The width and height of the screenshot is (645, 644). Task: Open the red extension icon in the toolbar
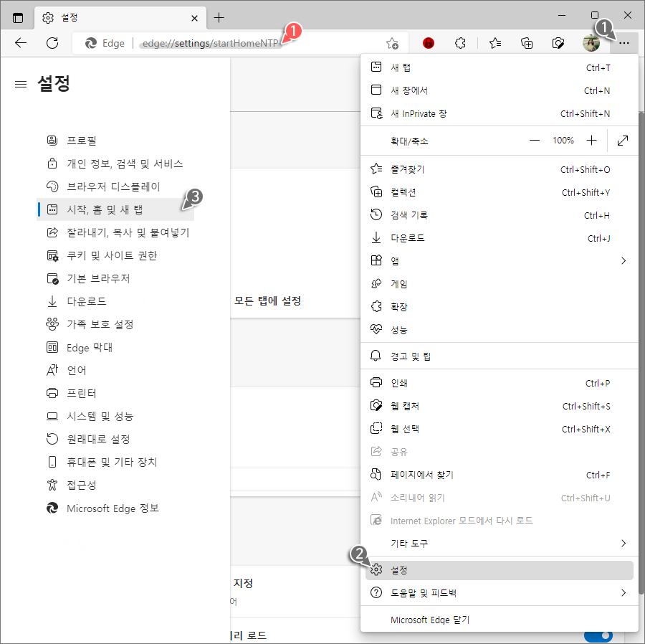tap(429, 43)
